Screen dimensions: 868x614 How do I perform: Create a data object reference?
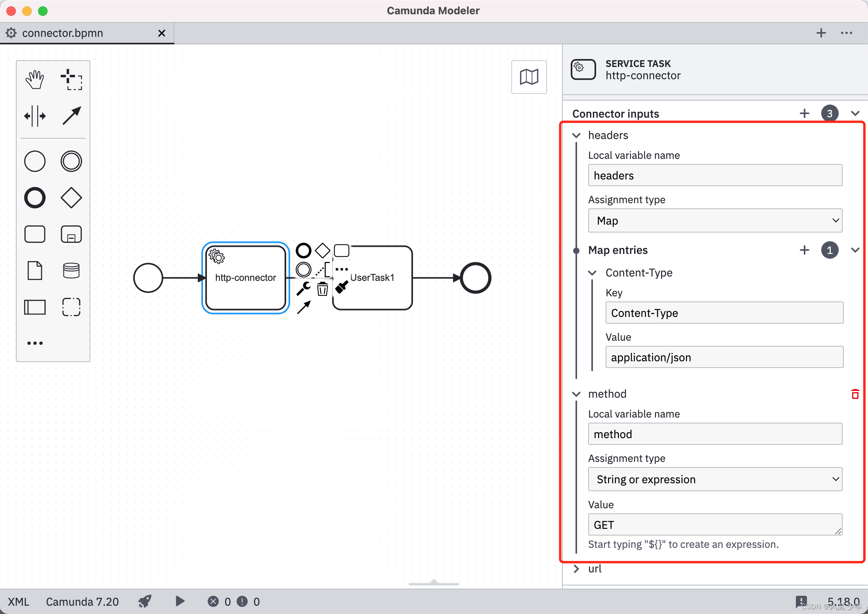click(35, 271)
